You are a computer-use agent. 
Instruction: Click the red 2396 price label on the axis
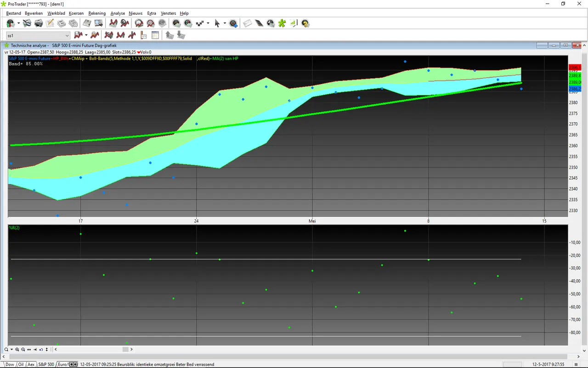point(575,67)
